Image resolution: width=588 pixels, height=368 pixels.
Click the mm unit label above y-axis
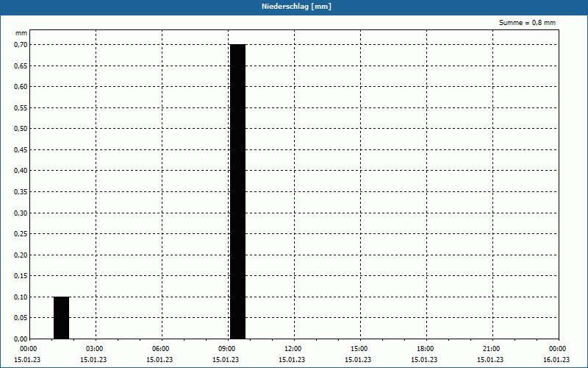pyautogui.click(x=21, y=33)
